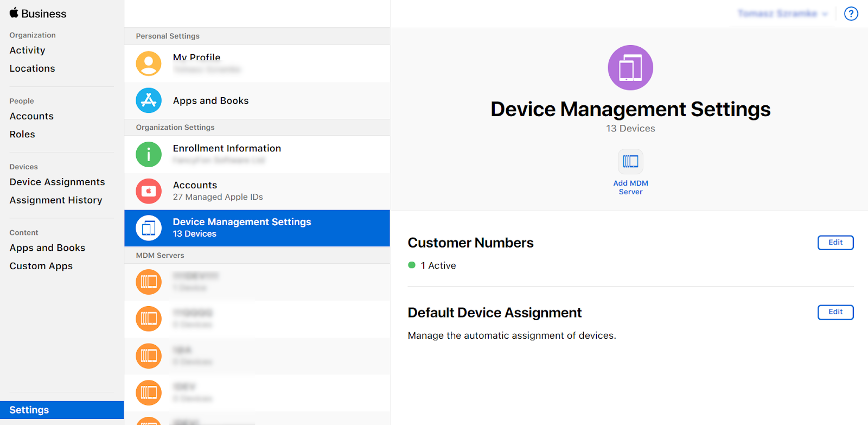Open Custom Apps in sidebar
The image size is (868, 425).
[x=41, y=266]
